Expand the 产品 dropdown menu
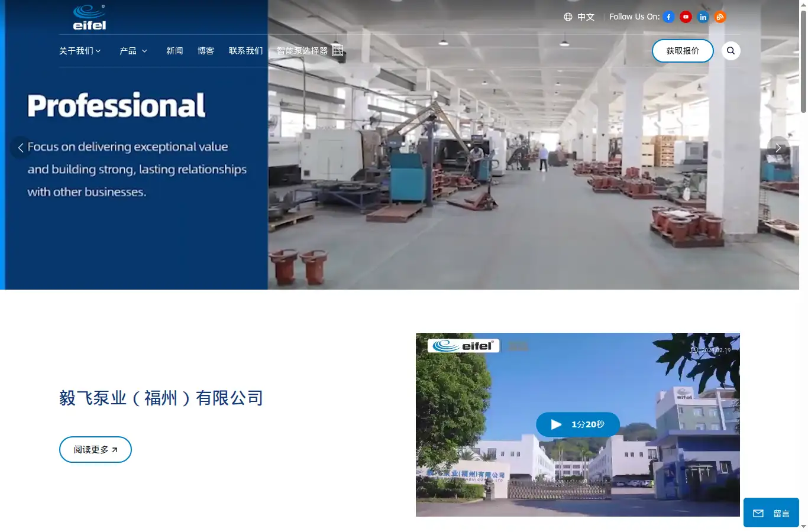This screenshot has height=532, width=808. click(x=133, y=51)
